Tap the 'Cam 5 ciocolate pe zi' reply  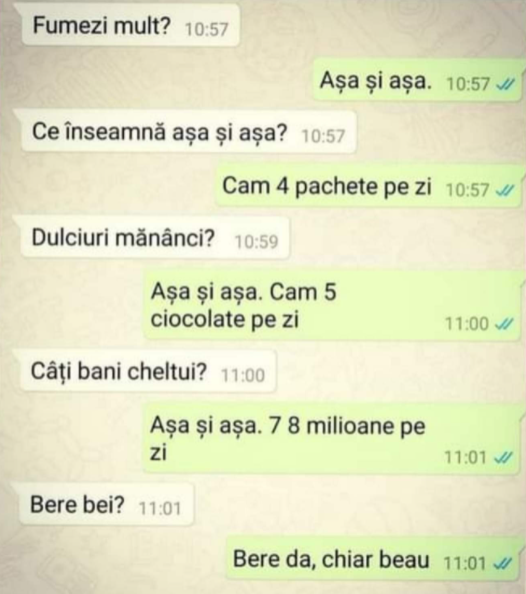tap(332, 306)
